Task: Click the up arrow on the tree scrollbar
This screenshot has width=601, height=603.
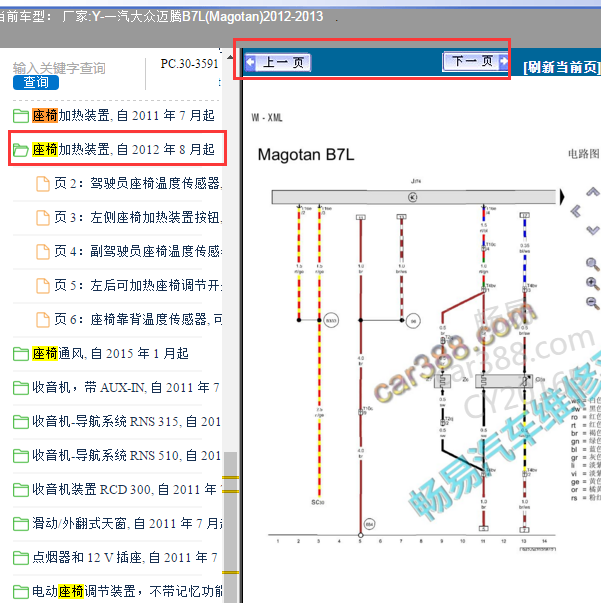Action: [230, 57]
